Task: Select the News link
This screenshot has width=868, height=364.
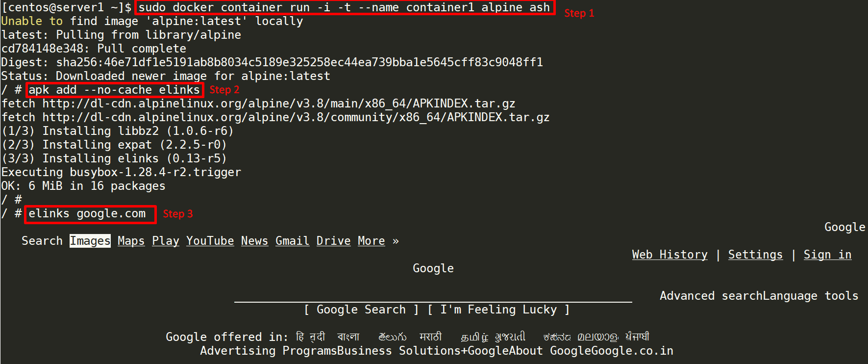Action: point(254,241)
